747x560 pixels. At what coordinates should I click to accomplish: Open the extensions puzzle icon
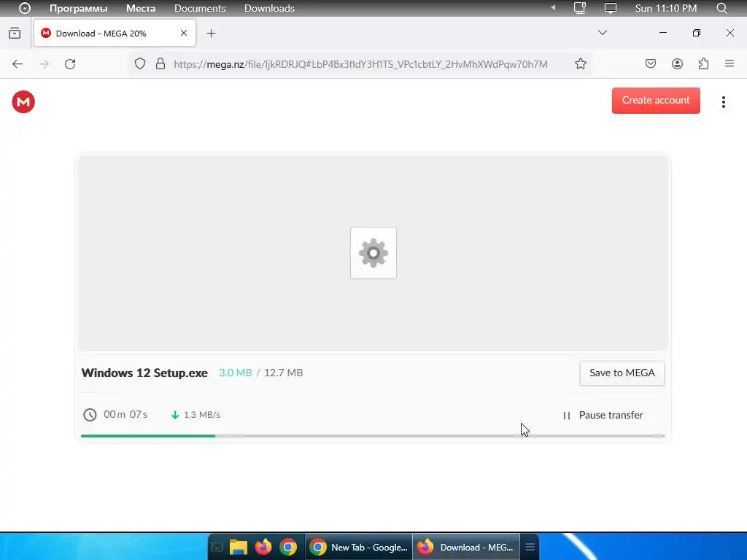coord(703,64)
